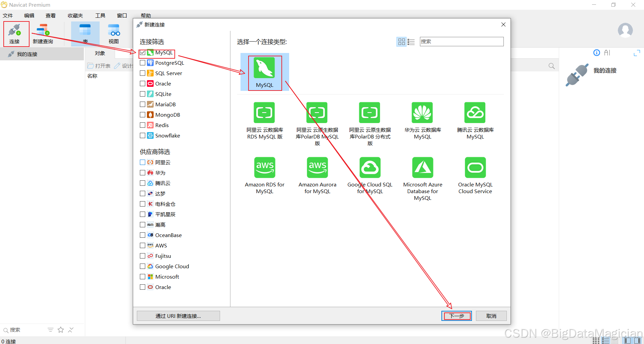The width and height of the screenshot is (644, 344).
Task: Click 打开表 (Open Table) button
Action: coord(99,66)
